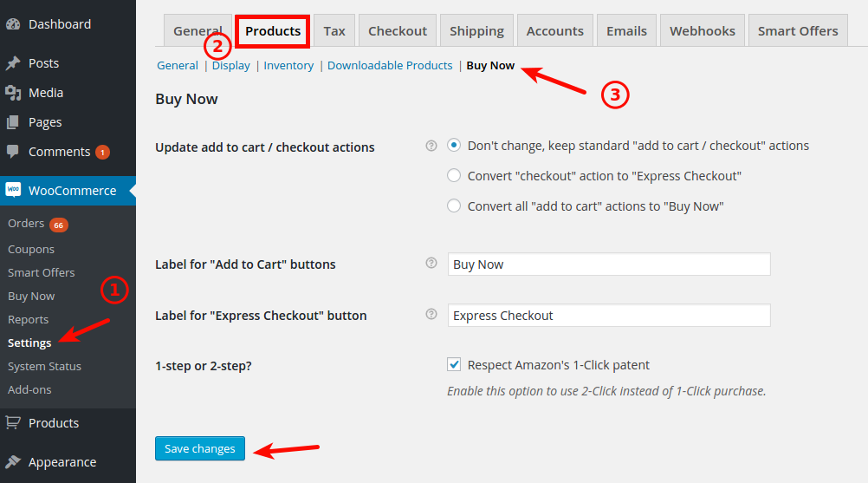Select Convert checkout to Express Checkout radio
This screenshot has width=868, height=483.
click(x=454, y=175)
